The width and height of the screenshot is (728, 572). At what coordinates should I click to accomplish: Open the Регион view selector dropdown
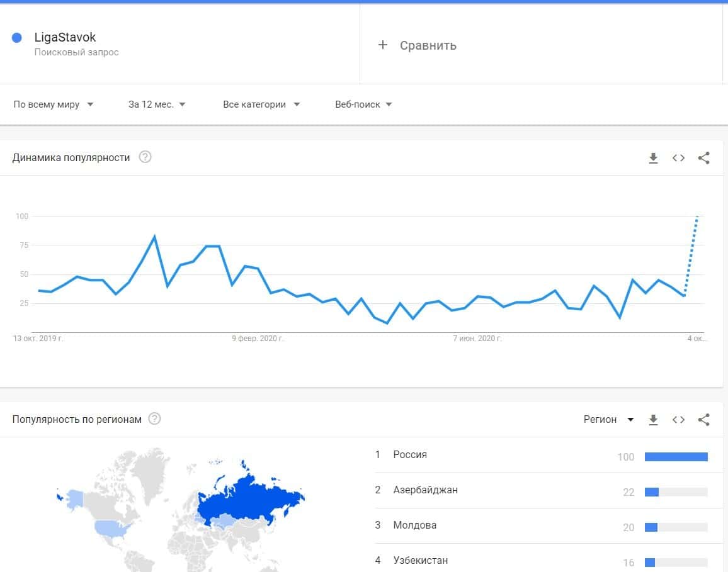pos(608,420)
